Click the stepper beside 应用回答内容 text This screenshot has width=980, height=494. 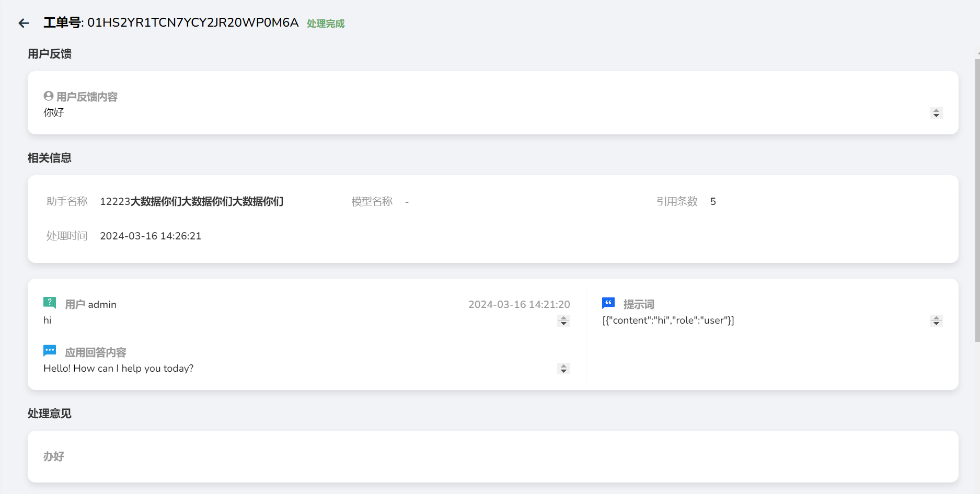563,369
